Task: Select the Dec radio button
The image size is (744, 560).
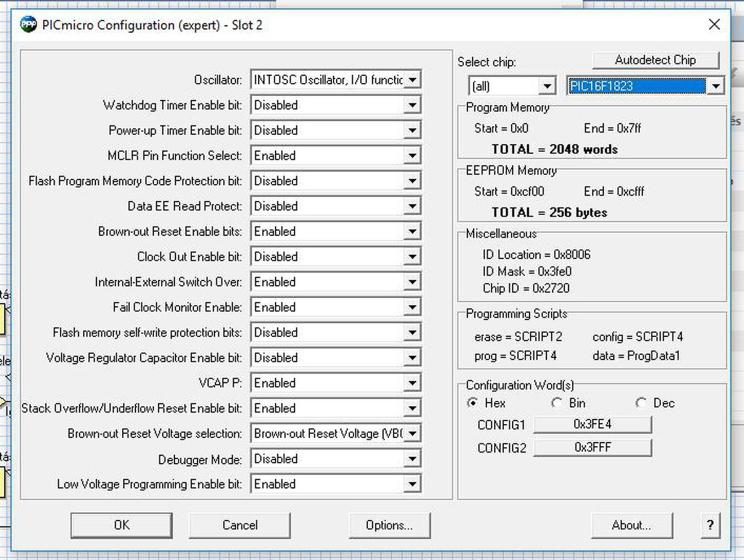Action: click(x=641, y=403)
